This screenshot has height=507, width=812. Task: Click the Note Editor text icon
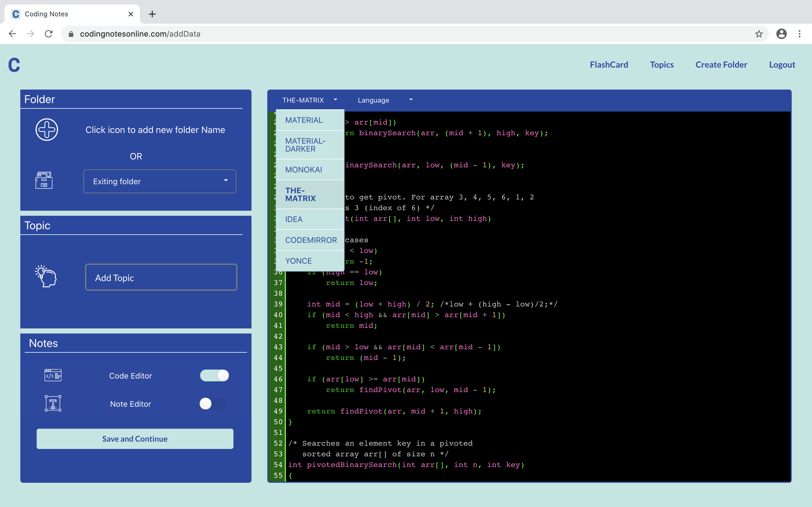pyautogui.click(x=52, y=403)
